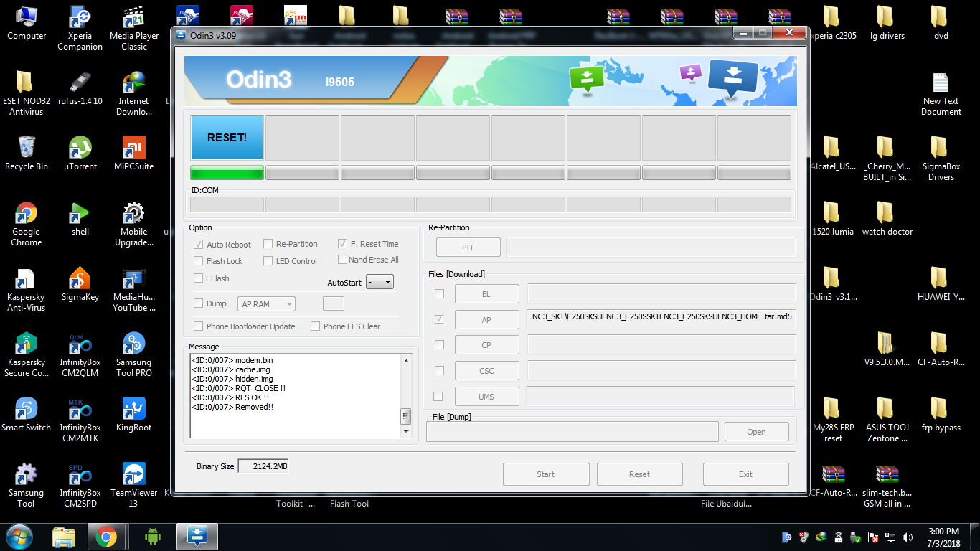Open the rufus-1.4.10 desktop icon
Viewport: 980px width, 551px height.
coord(80,88)
